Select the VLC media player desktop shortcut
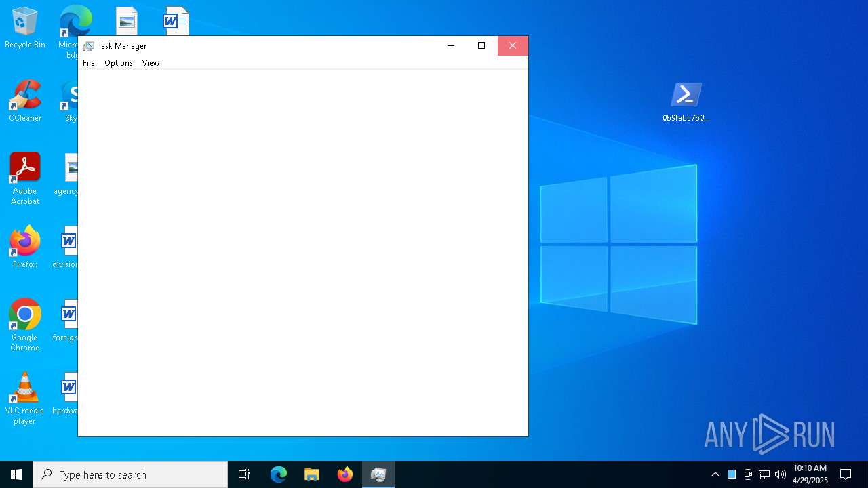Screen dimensions: 868x488 tap(25, 399)
